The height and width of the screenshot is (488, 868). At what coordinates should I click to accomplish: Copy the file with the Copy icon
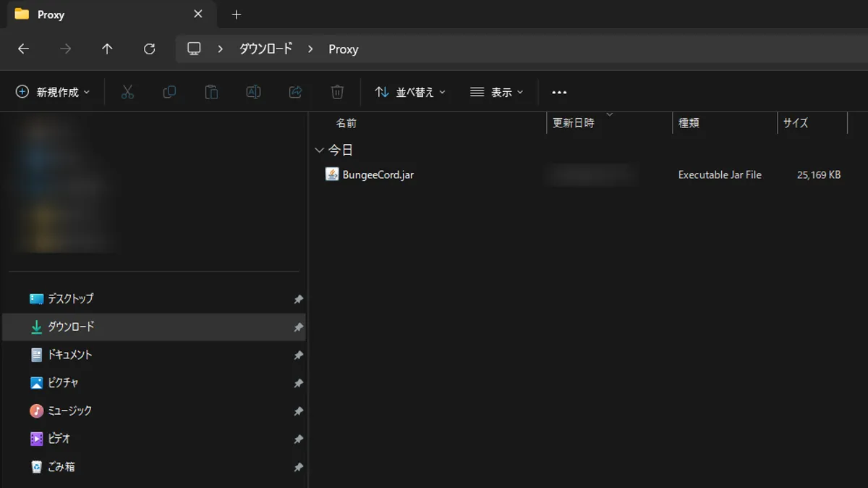point(169,91)
